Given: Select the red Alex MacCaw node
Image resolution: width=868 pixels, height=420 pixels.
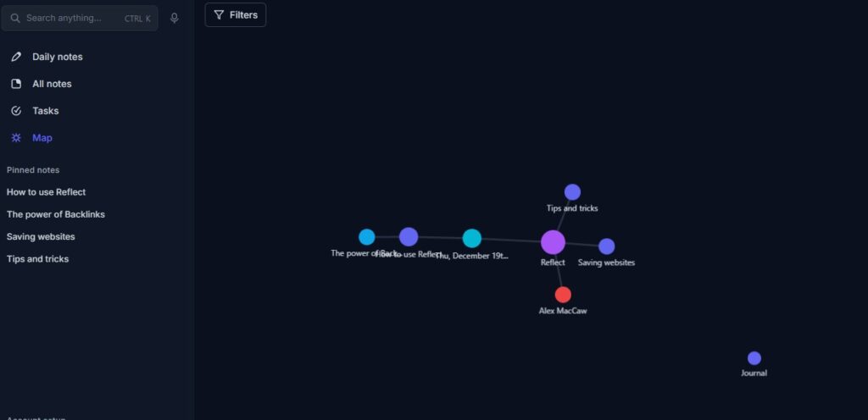Looking at the screenshot, I should pos(563,295).
